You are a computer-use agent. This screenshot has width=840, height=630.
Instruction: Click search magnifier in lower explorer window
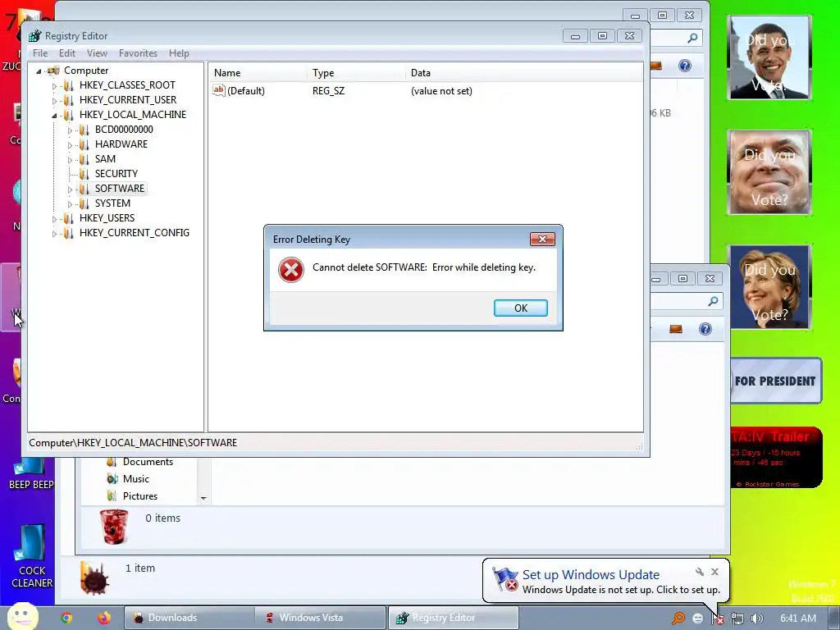(x=713, y=301)
